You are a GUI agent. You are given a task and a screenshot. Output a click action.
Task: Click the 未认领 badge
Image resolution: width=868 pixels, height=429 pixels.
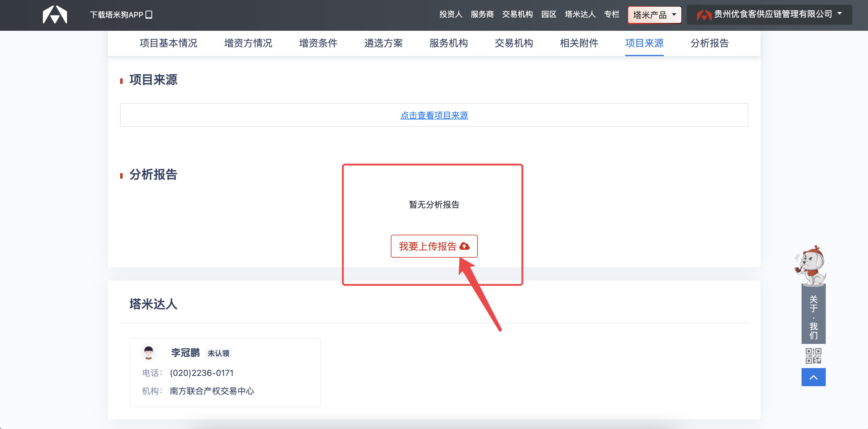coord(218,353)
